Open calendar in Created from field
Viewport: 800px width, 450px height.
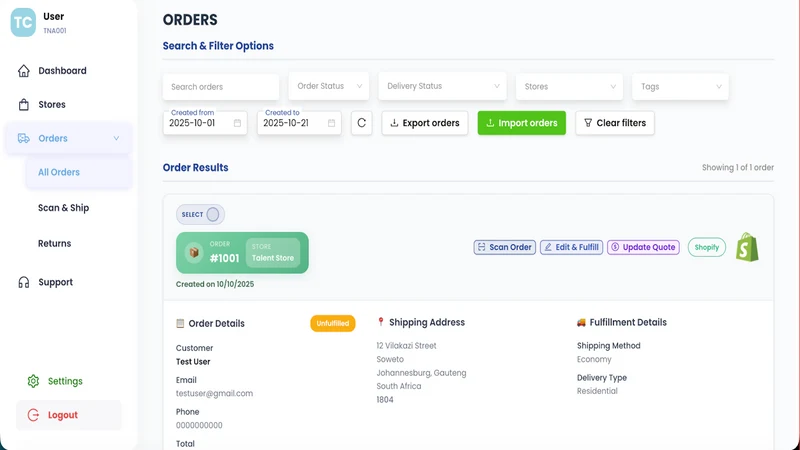237,123
